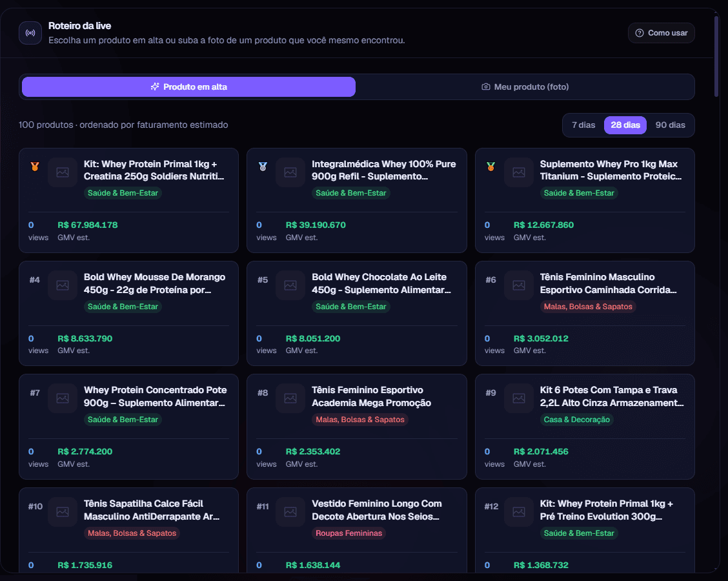Click the live broadcast icon beside Roteiro da live
728x581 pixels.
30,33
